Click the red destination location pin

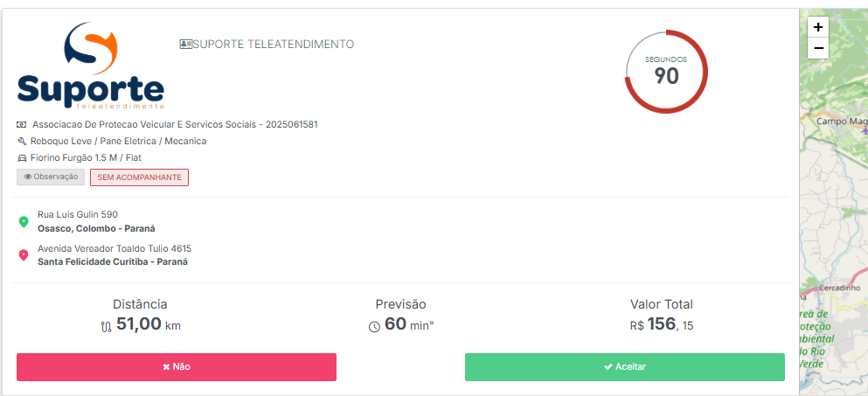pyautogui.click(x=24, y=255)
